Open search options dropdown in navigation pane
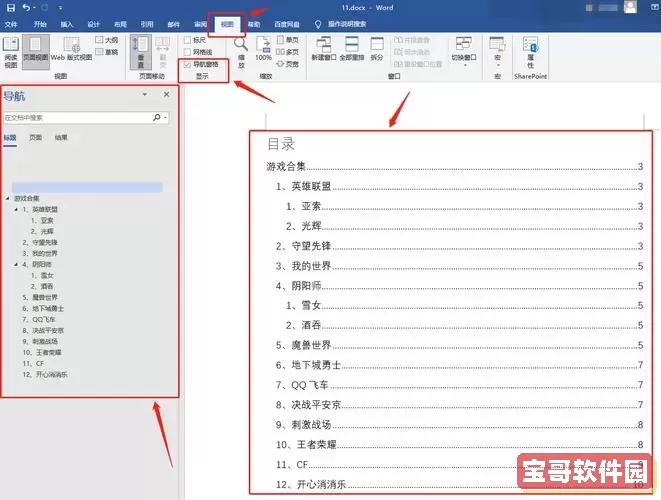 click(165, 117)
